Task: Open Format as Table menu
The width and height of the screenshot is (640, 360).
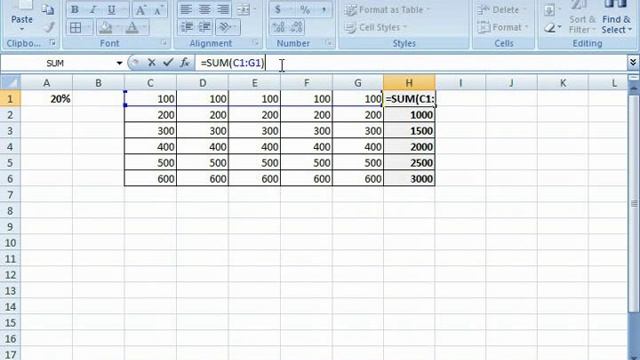Action: (387, 10)
